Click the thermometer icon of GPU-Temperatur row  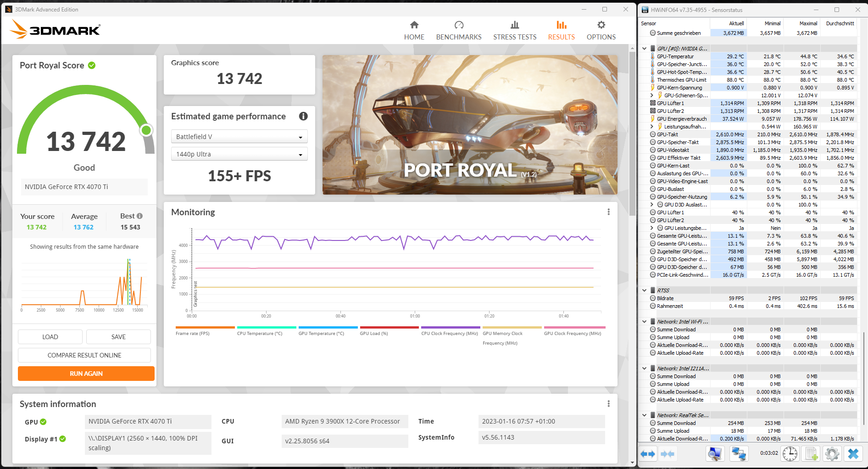pyautogui.click(x=652, y=56)
